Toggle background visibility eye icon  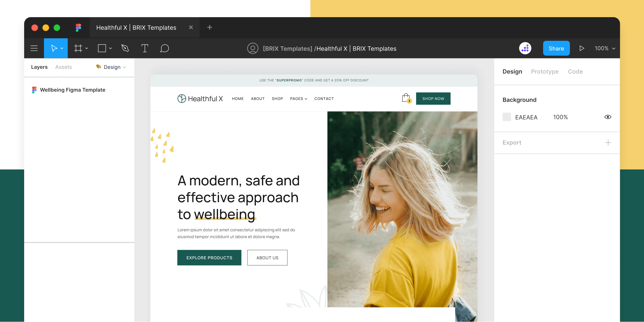[x=608, y=117]
